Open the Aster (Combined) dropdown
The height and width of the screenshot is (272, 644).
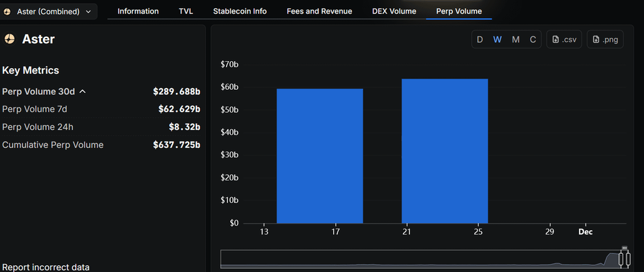(49, 11)
